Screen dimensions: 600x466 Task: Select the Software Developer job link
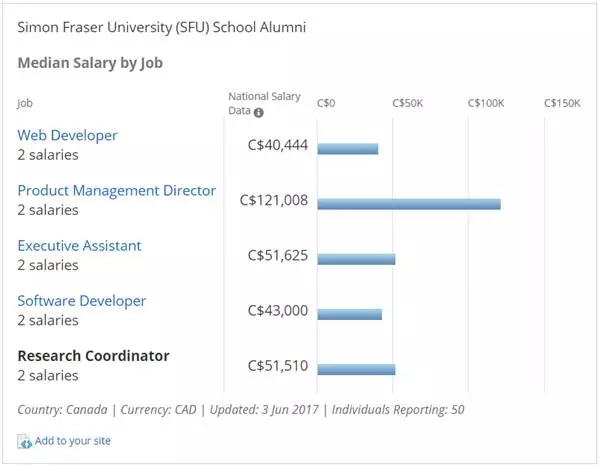pyautogui.click(x=81, y=301)
